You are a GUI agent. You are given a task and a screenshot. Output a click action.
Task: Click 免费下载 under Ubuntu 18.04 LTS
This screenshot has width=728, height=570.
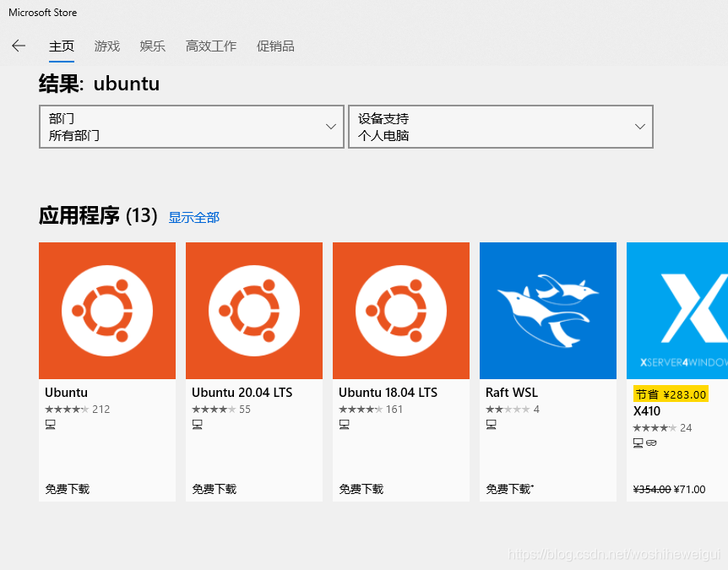pyautogui.click(x=361, y=489)
